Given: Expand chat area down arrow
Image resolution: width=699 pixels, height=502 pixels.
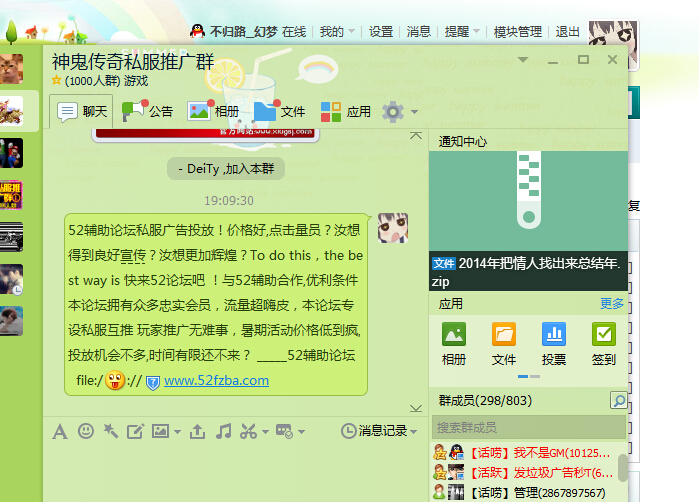Looking at the screenshot, I should coord(415,408).
